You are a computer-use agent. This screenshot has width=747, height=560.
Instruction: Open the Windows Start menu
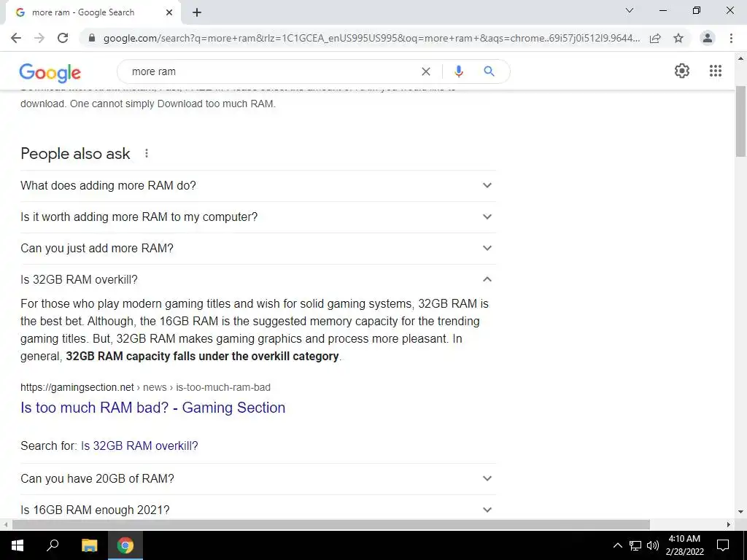18,545
